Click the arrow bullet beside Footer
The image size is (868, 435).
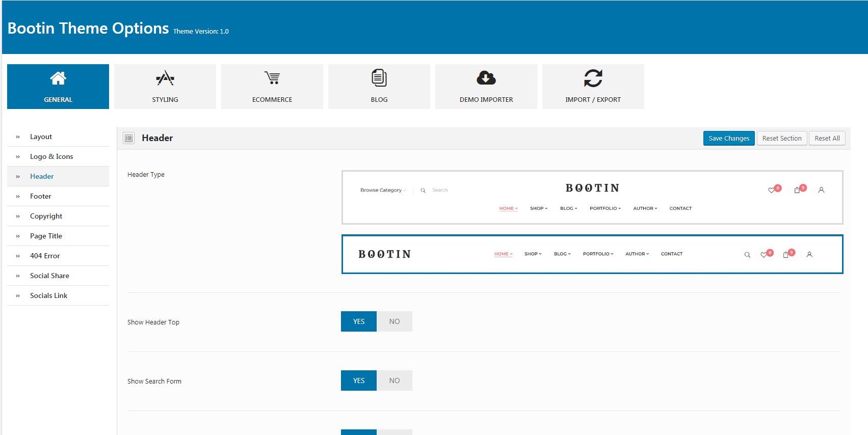(x=18, y=196)
